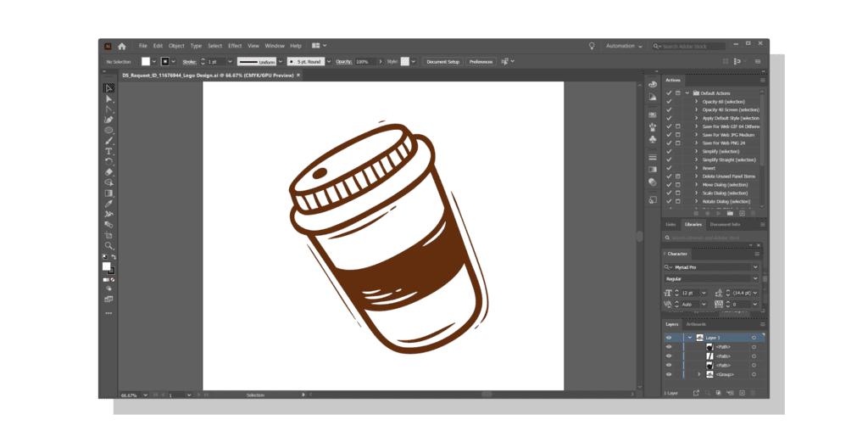The width and height of the screenshot is (868, 437).
Task: Open the Effect menu
Action: [x=236, y=46]
